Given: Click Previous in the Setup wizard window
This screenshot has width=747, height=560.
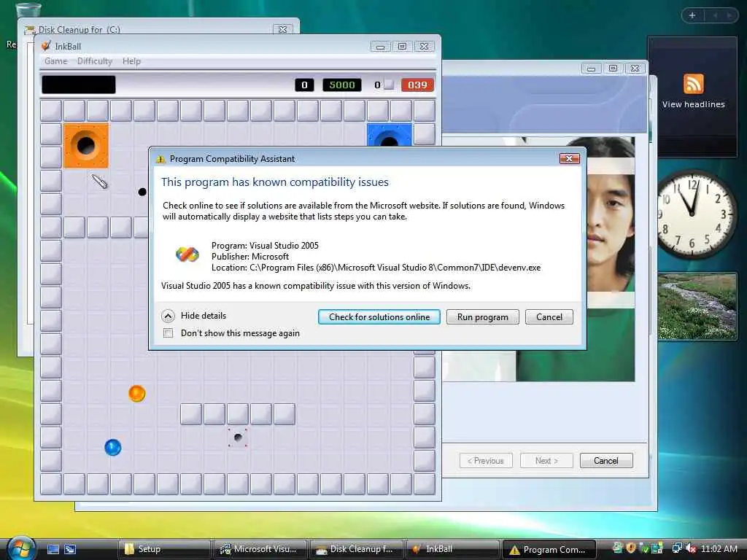Looking at the screenshot, I should (x=486, y=461).
